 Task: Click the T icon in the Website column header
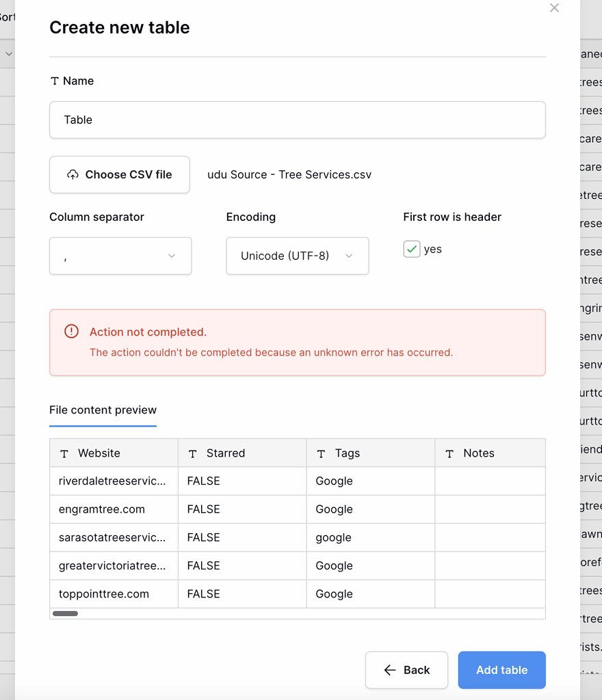[64, 453]
